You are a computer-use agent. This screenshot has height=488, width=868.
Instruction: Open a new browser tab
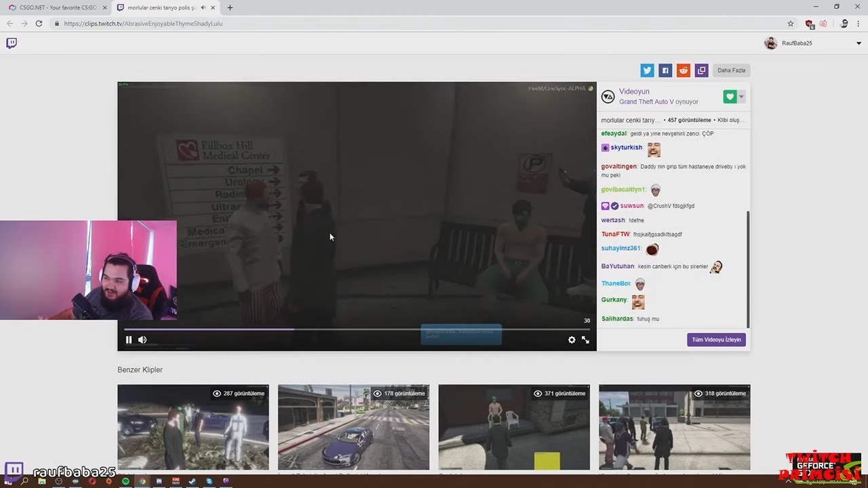pyautogui.click(x=230, y=7)
